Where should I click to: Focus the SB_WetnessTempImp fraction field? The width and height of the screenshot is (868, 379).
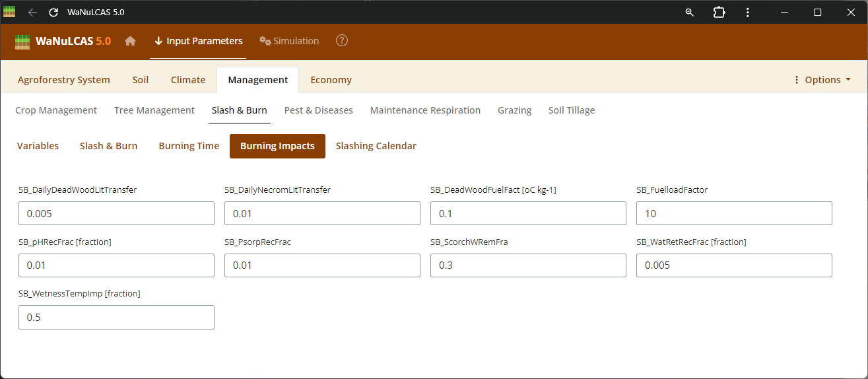(116, 318)
